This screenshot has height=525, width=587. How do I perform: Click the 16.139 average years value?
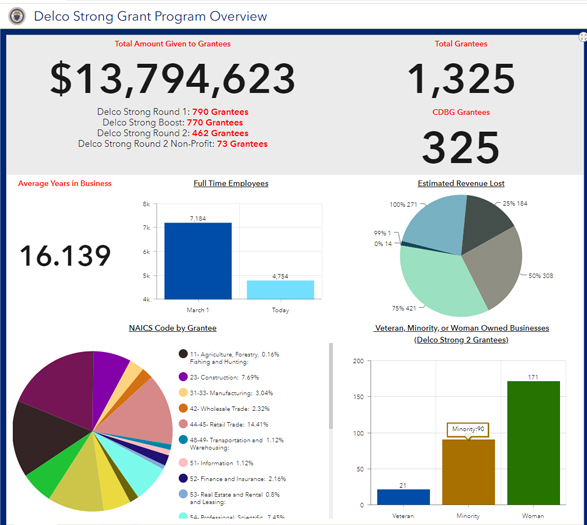click(65, 256)
